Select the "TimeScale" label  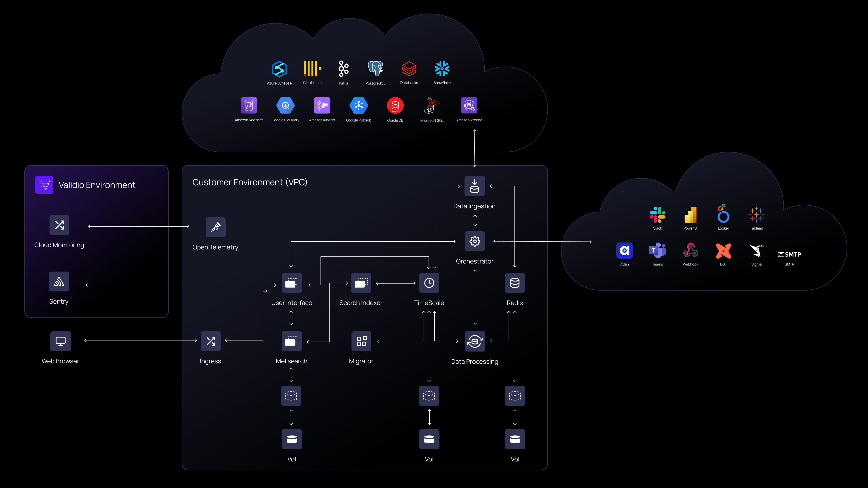pyautogui.click(x=429, y=303)
